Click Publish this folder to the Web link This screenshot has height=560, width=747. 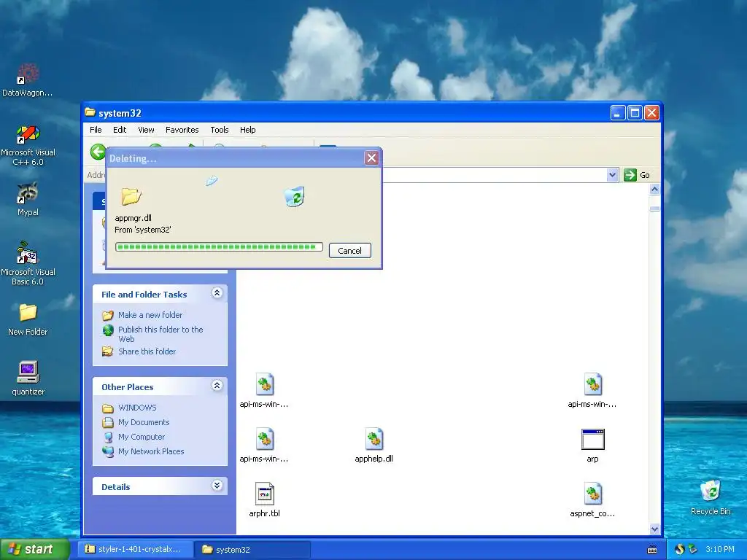coord(160,334)
